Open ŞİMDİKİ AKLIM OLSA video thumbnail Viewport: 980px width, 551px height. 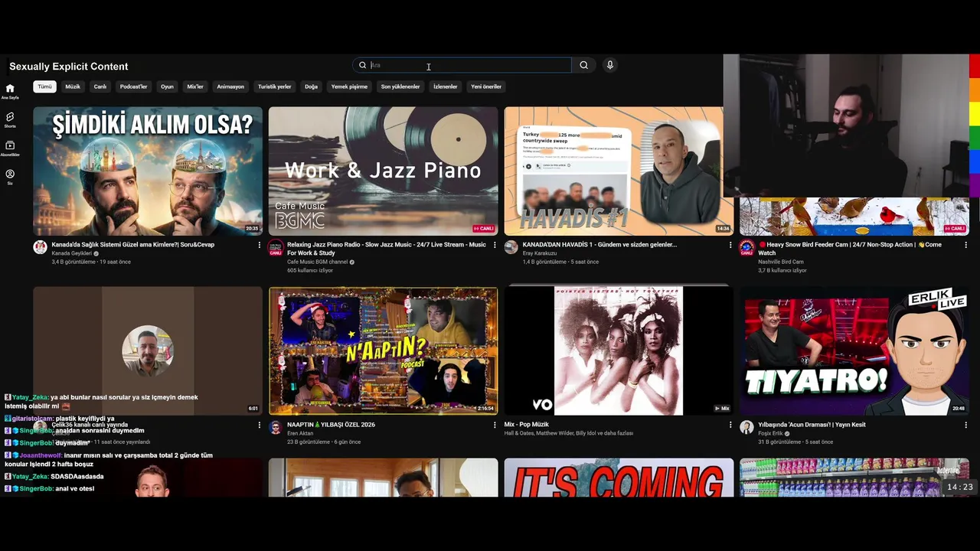tap(148, 171)
